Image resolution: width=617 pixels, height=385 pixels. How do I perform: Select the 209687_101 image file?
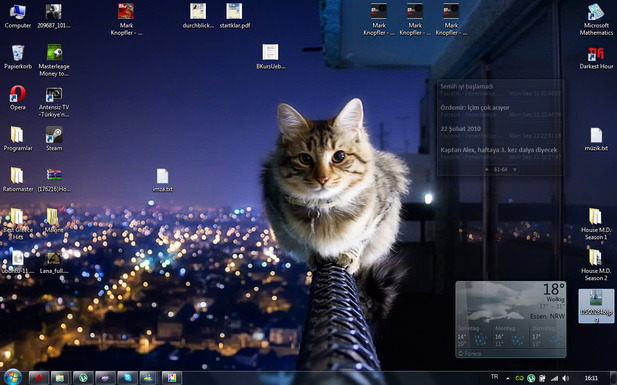coord(54,16)
